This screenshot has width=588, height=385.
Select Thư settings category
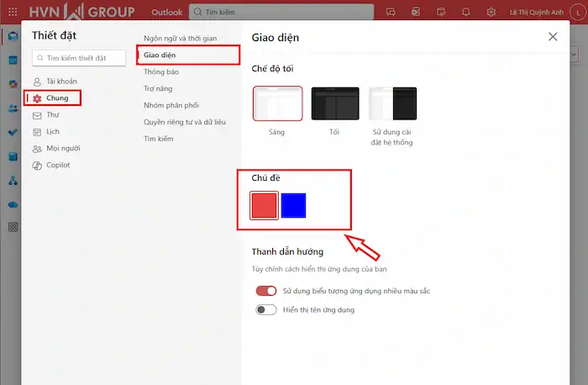pyautogui.click(x=45, y=115)
